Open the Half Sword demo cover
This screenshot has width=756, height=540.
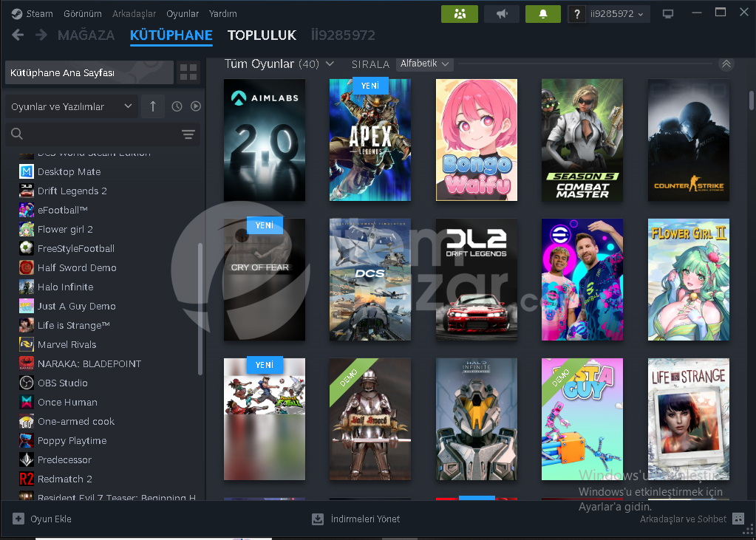tap(370, 419)
